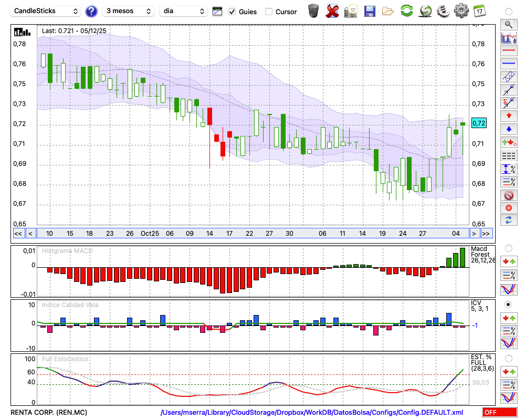The image size is (525, 420).
Task: Click the mini chart window icon beside dia
Action: click(x=217, y=12)
